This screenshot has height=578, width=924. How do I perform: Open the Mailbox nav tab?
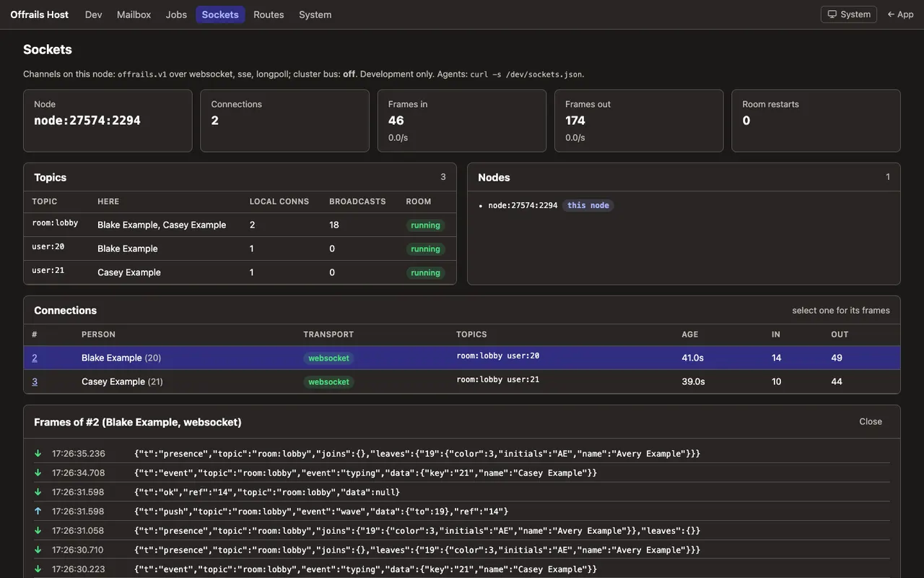[134, 14]
